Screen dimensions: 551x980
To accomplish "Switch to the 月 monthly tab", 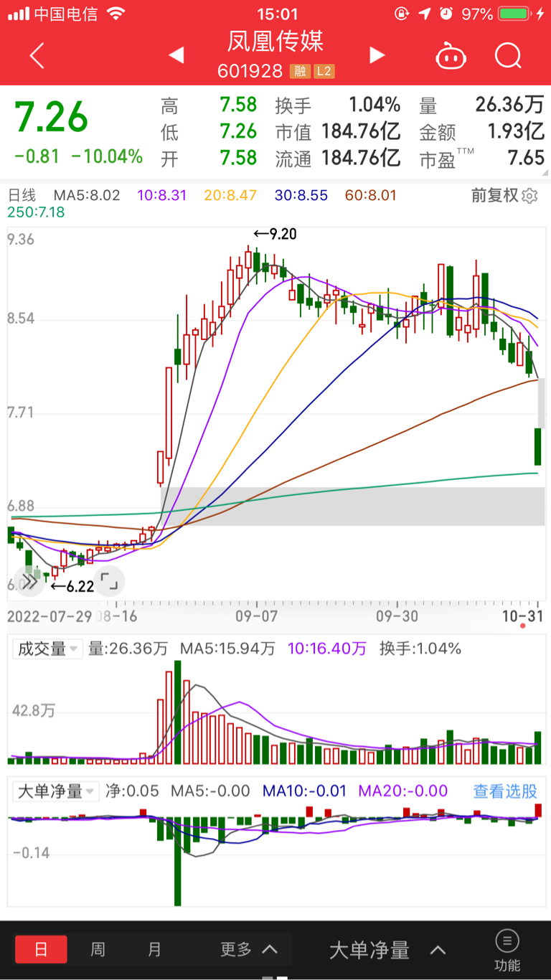I will (x=155, y=949).
